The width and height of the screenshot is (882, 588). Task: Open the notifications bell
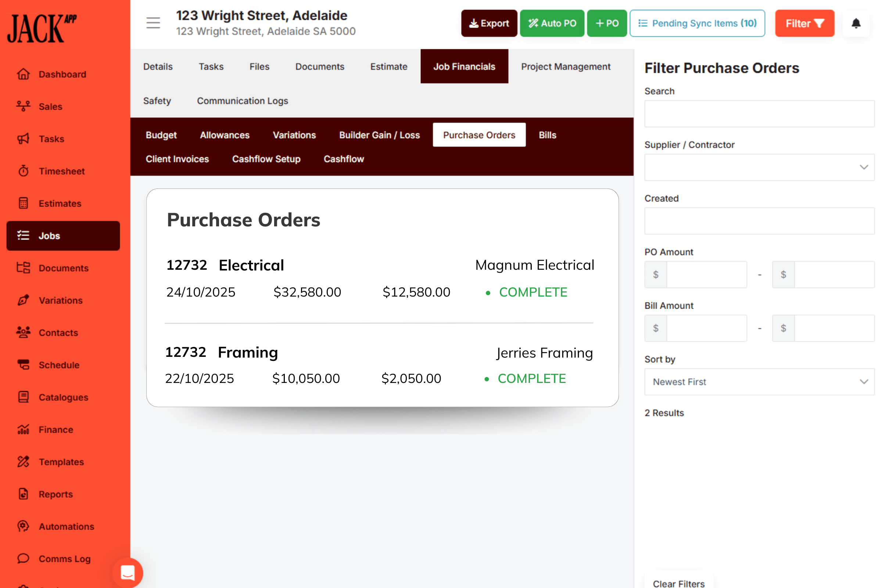(x=856, y=23)
